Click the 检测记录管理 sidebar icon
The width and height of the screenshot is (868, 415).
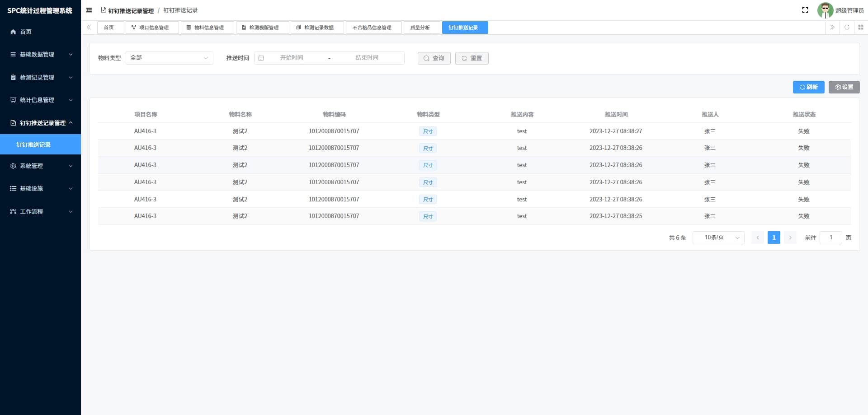tap(13, 77)
